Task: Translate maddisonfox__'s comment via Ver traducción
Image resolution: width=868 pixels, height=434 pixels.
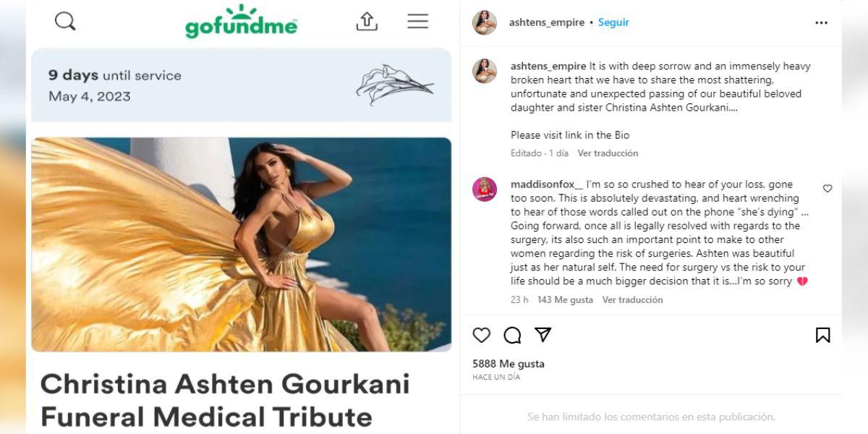Action: tap(632, 299)
